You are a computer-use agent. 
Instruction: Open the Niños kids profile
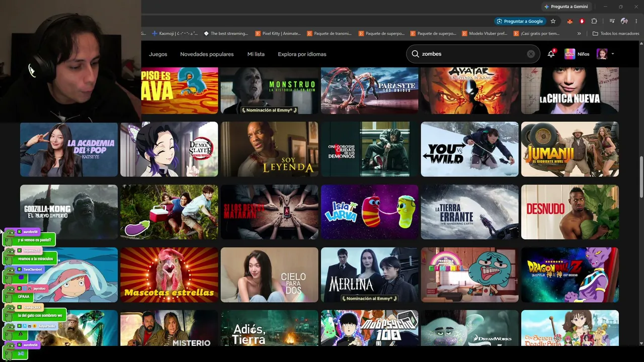tap(577, 54)
